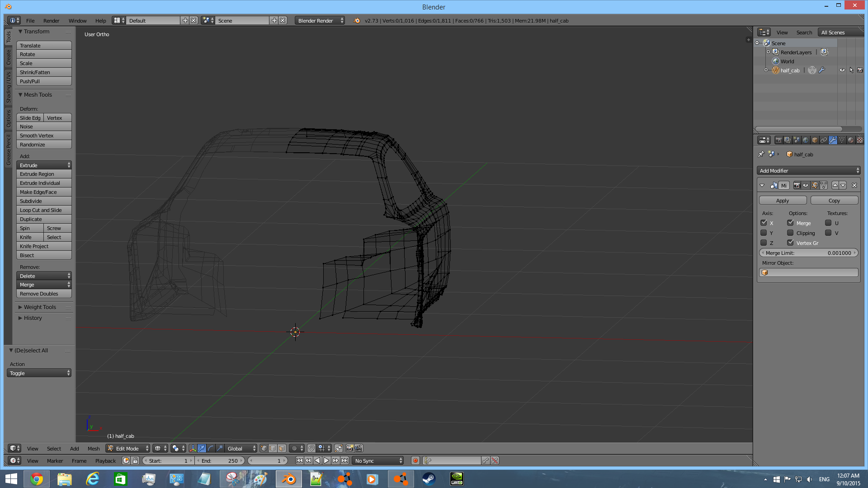Open the world properties tab (globe icon)
868x488 pixels.
point(806,140)
